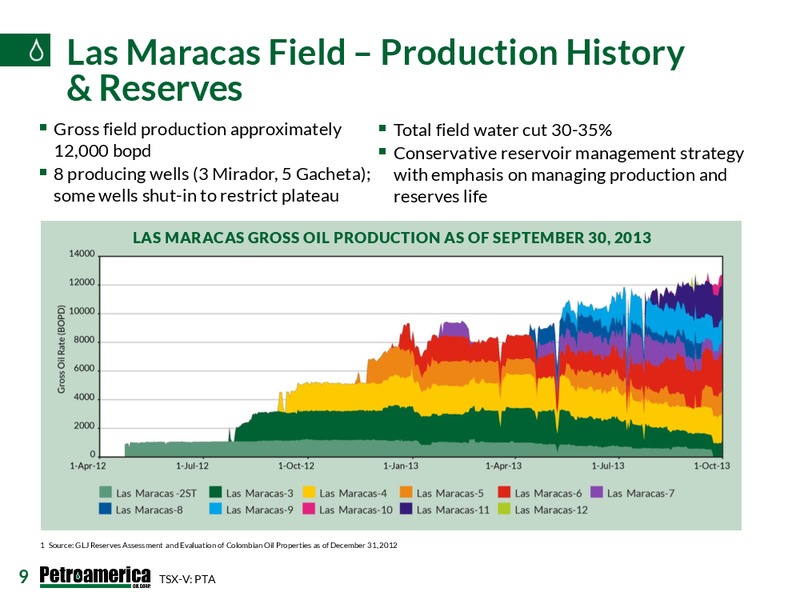Image resolution: width=800 pixels, height=600 pixels.
Task: Select the Las Maracas-3 legend swatch
Action: 215,492
